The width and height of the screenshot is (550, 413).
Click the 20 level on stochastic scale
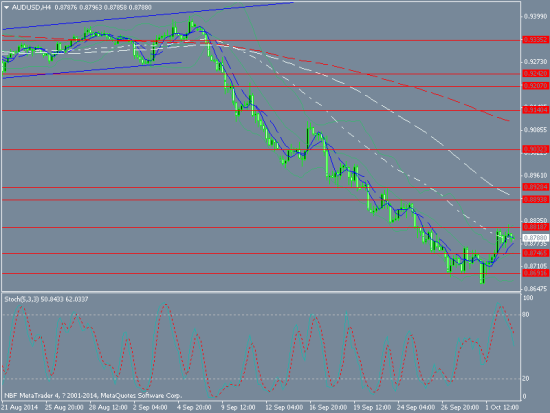tap(525, 379)
